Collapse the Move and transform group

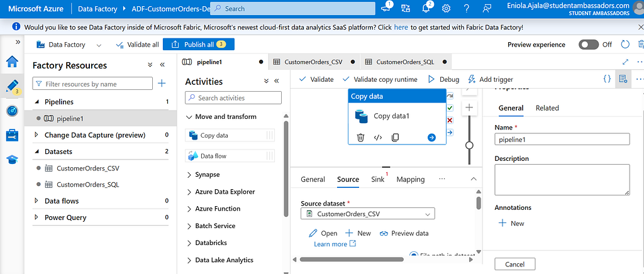coord(189,117)
